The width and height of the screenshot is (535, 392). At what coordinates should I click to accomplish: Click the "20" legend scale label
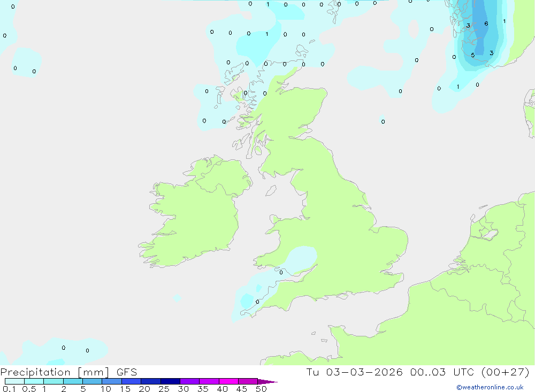tap(144, 389)
